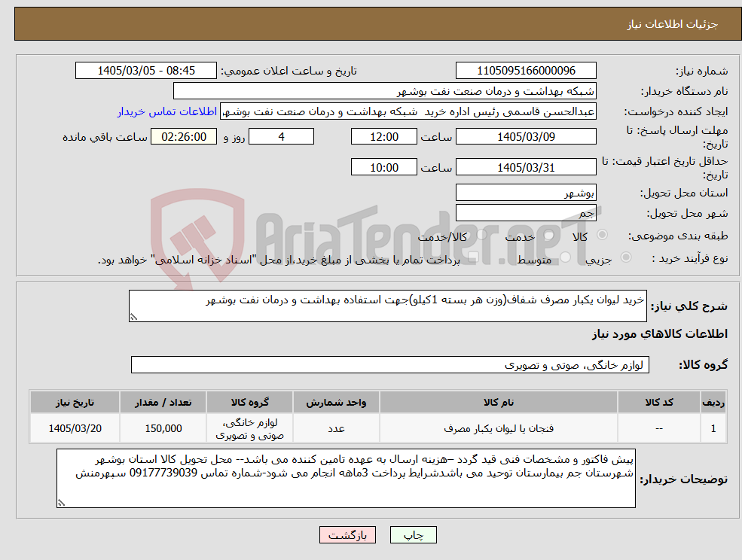Click the reply deadline date 1405/03/09
Viewport: 742px width, 560px height.
point(526,137)
